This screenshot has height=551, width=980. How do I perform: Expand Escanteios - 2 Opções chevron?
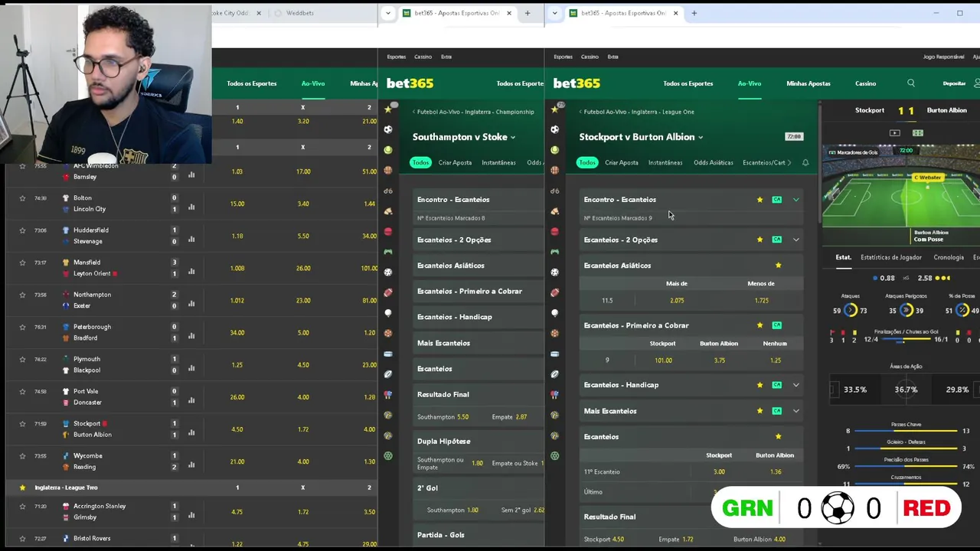tap(796, 240)
